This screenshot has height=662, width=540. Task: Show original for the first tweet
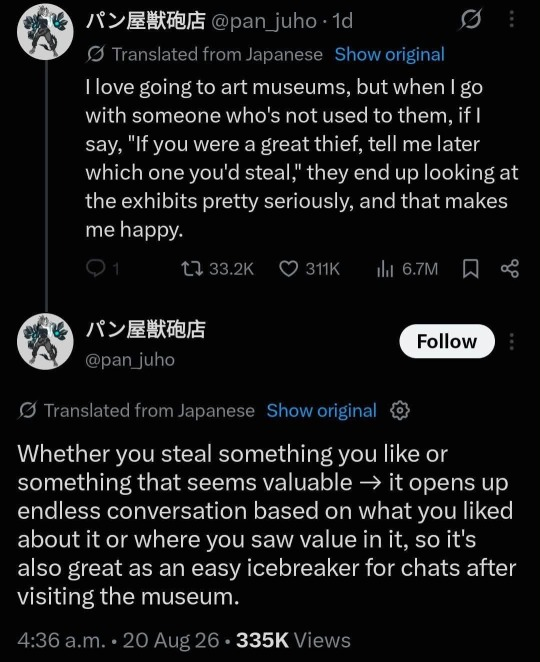pos(390,54)
